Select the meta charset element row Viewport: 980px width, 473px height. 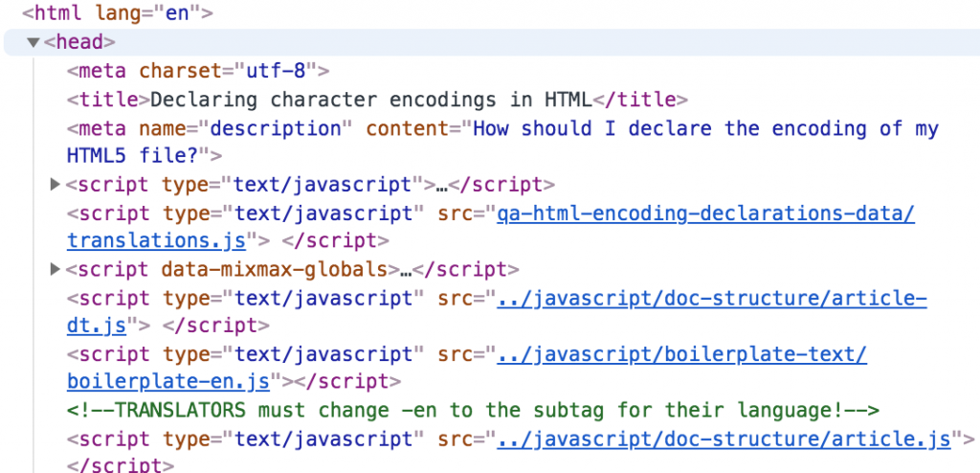[198, 71]
